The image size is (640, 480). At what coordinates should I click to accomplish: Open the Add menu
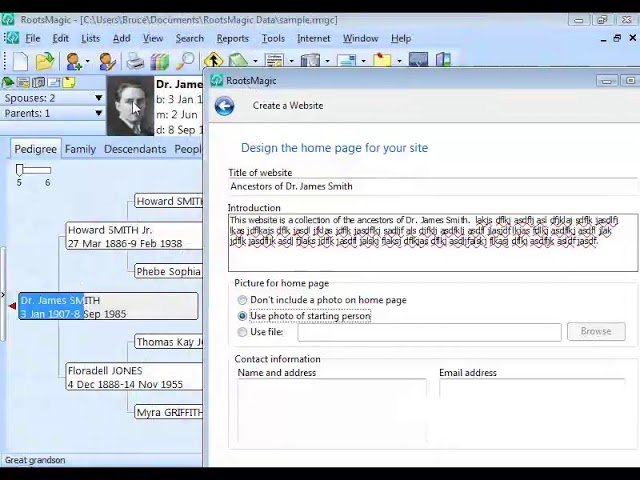point(122,38)
